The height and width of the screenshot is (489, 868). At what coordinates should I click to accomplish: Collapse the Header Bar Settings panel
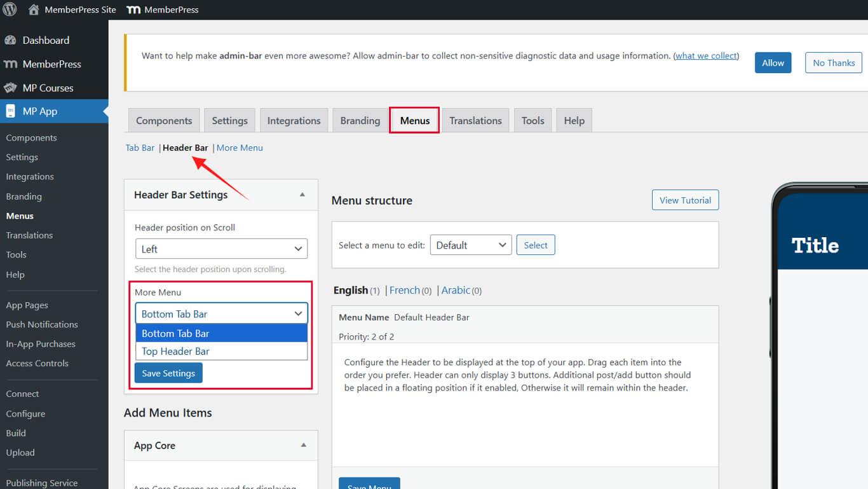click(x=302, y=195)
